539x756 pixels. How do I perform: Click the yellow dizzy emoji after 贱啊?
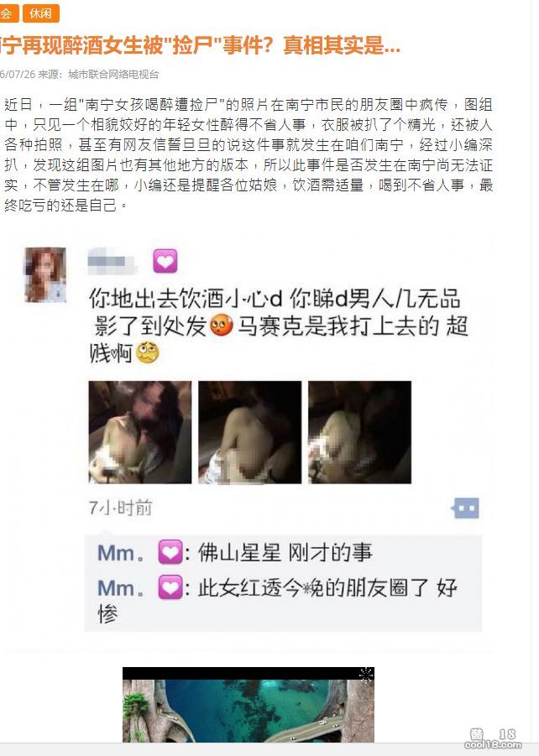coord(148,353)
